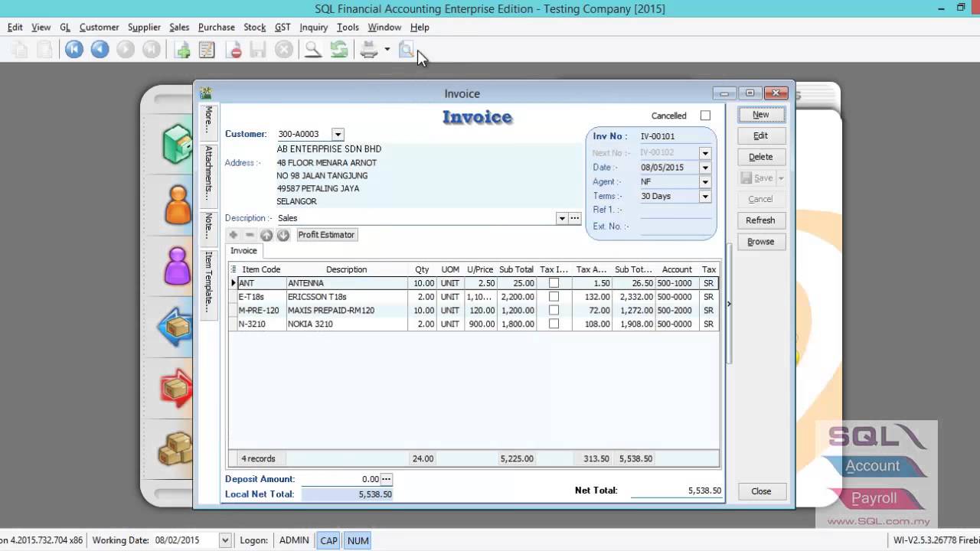Open the Sales menu
The width and height of the screenshot is (980, 551).
(x=179, y=28)
